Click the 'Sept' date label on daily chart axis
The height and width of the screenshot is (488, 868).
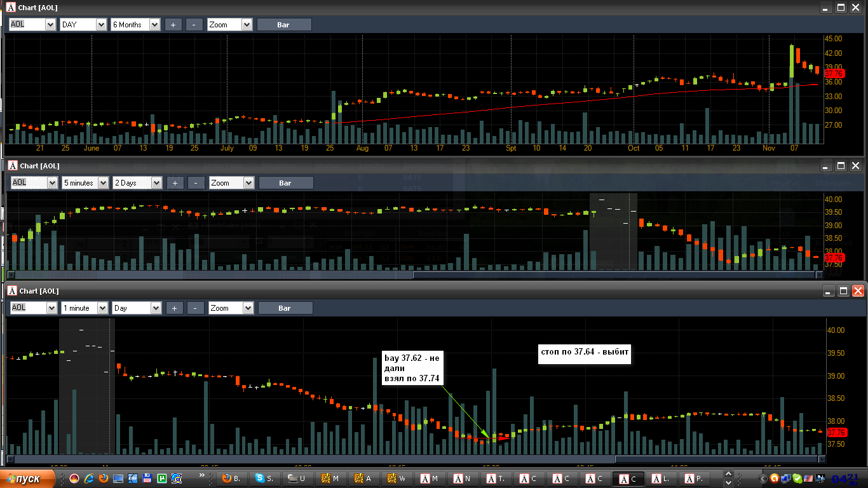click(512, 148)
